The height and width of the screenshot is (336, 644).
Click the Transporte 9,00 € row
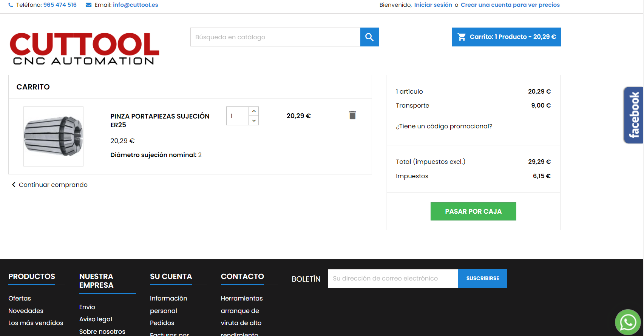pos(473,105)
